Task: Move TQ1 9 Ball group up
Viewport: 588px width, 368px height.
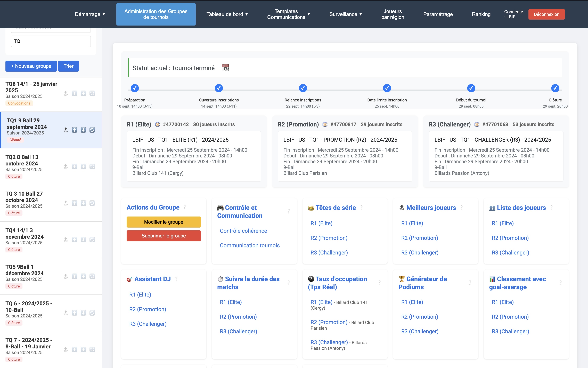Action: pyautogui.click(x=75, y=130)
